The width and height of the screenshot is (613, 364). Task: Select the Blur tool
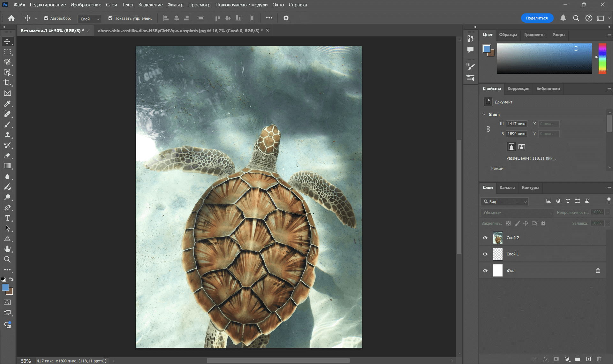pyautogui.click(x=7, y=177)
